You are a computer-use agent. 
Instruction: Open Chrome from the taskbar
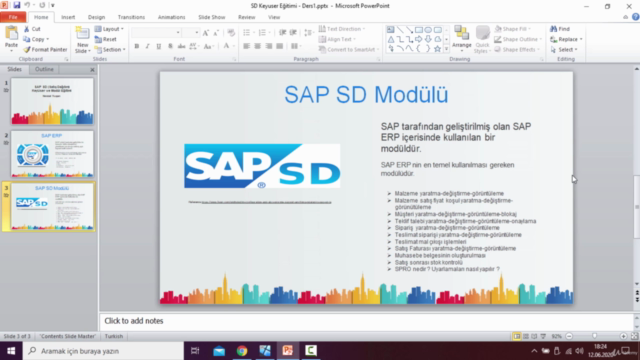242,351
